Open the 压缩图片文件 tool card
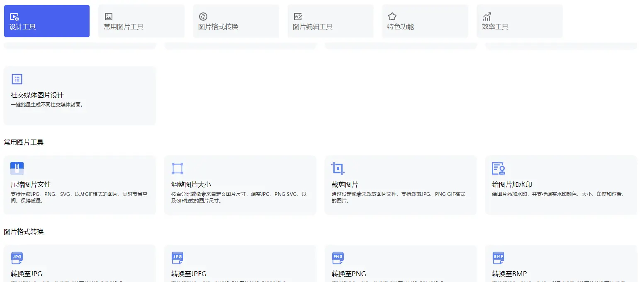 pos(80,185)
